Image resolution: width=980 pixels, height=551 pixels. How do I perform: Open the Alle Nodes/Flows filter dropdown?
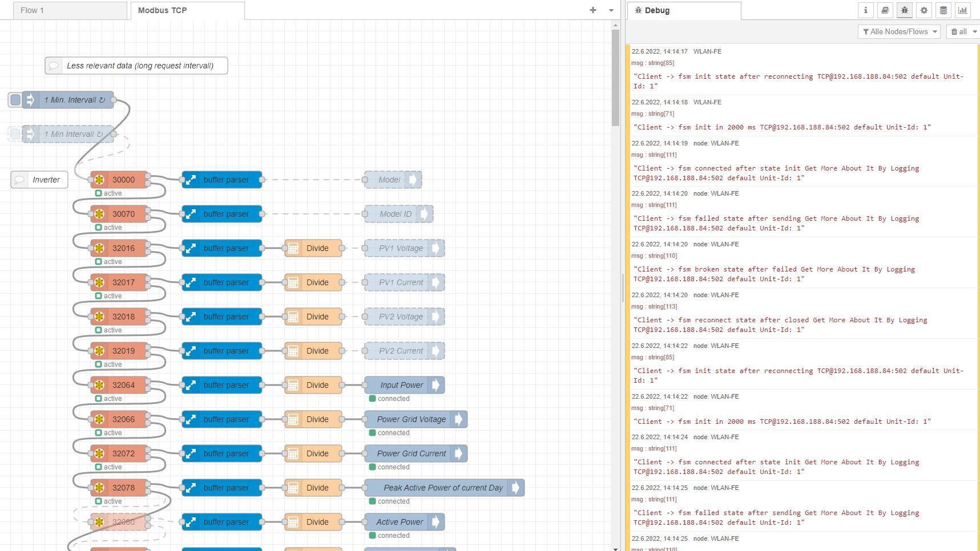(899, 31)
